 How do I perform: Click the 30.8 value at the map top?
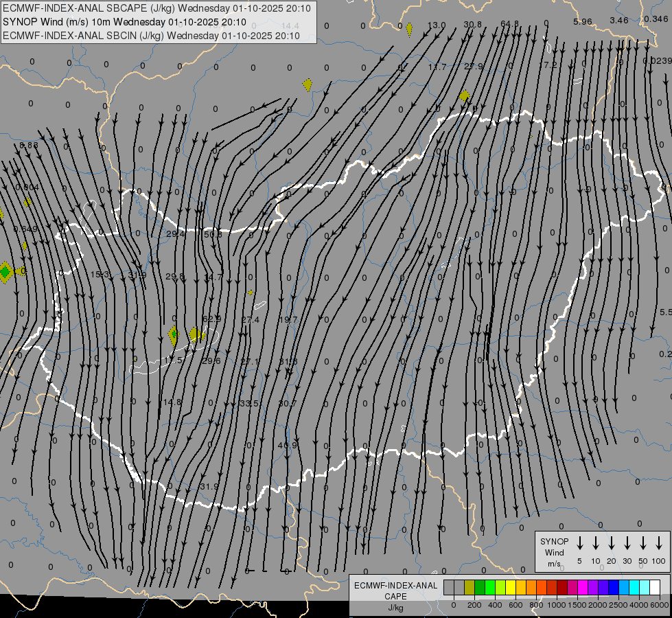pyautogui.click(x=472, y=25)
